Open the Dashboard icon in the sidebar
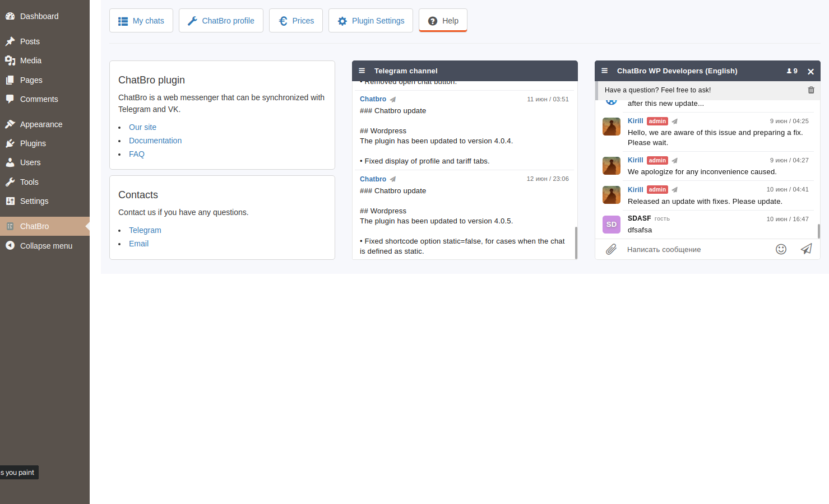Image resolution: width=829 pixels, height=504 pixels. click(x=10, y=16)
